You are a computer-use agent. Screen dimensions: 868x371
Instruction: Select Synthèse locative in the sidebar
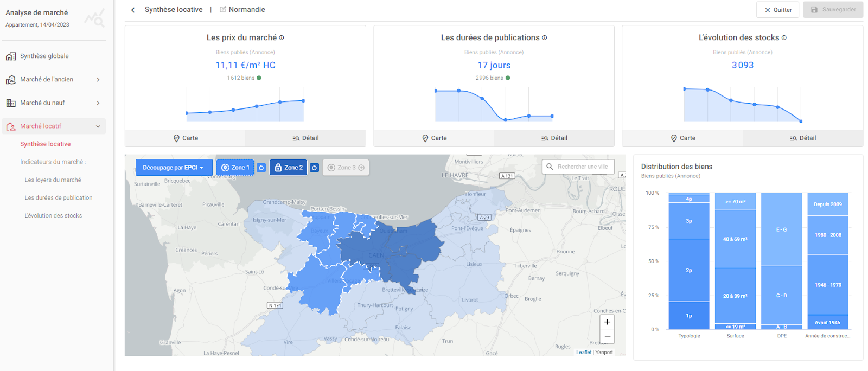point(46,144)
